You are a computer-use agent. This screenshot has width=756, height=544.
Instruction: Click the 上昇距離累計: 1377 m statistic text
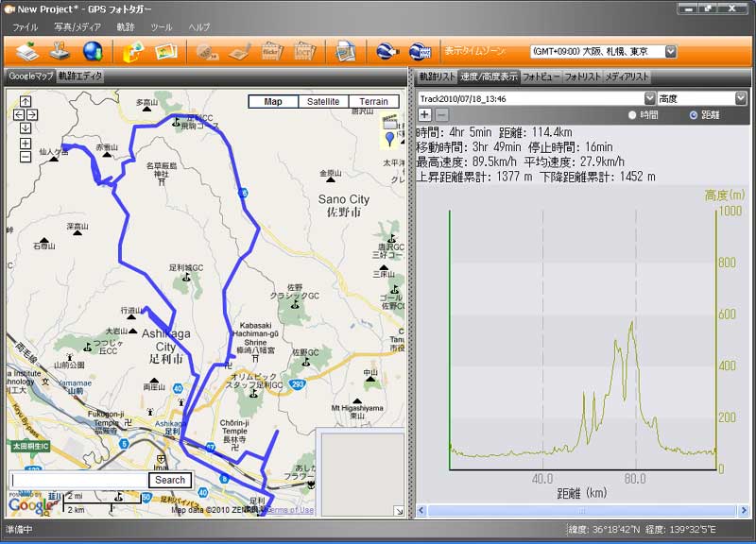tap(474, 177)
